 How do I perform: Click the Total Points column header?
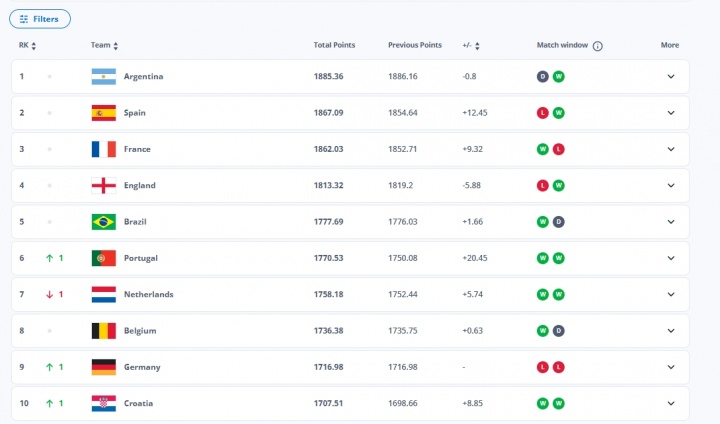tap(334, 46)
